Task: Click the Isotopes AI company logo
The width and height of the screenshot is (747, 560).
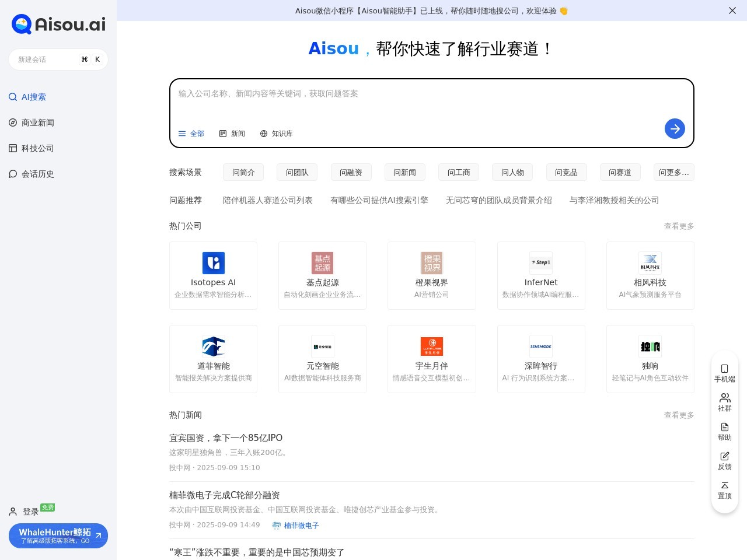Action: (214, 263)
